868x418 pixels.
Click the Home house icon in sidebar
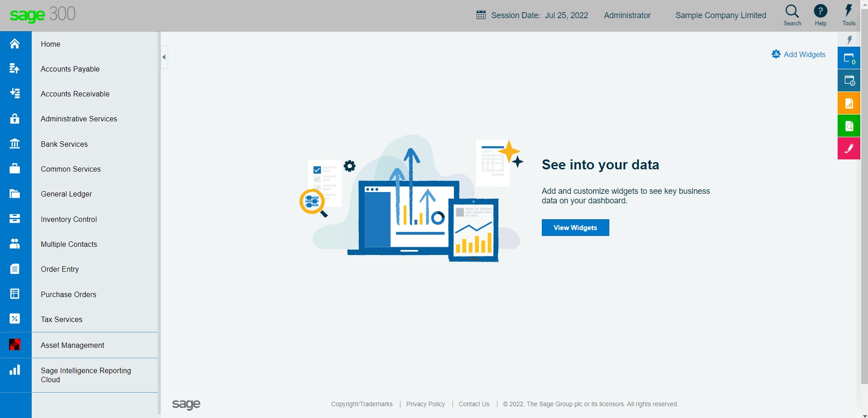tap(15, 43)
